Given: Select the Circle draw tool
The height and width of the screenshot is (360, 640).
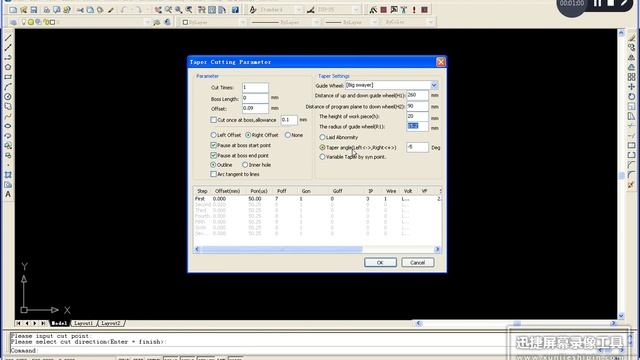Looking at the screenshot, I should coord(8,97).
